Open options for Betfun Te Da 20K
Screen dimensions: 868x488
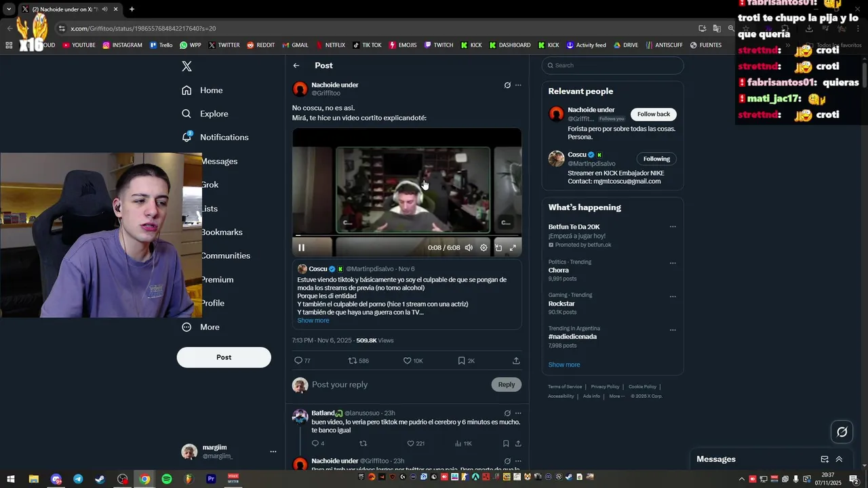click(673, 227)
